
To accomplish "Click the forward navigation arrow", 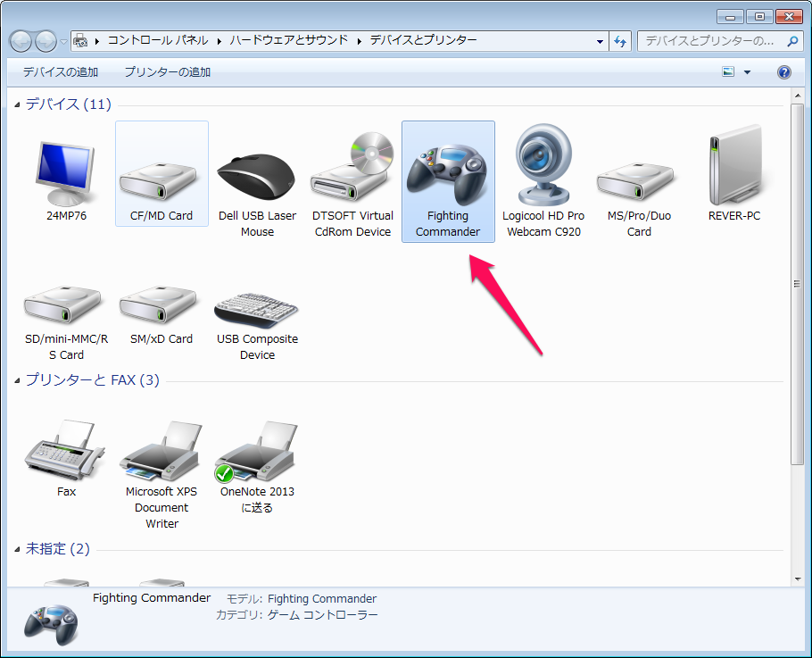I will pos(46,41).
